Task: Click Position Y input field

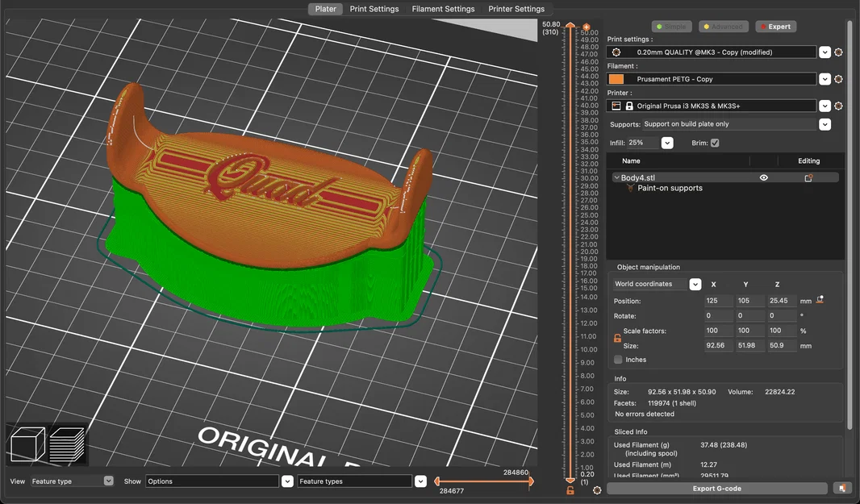Action: pos(749,301)
